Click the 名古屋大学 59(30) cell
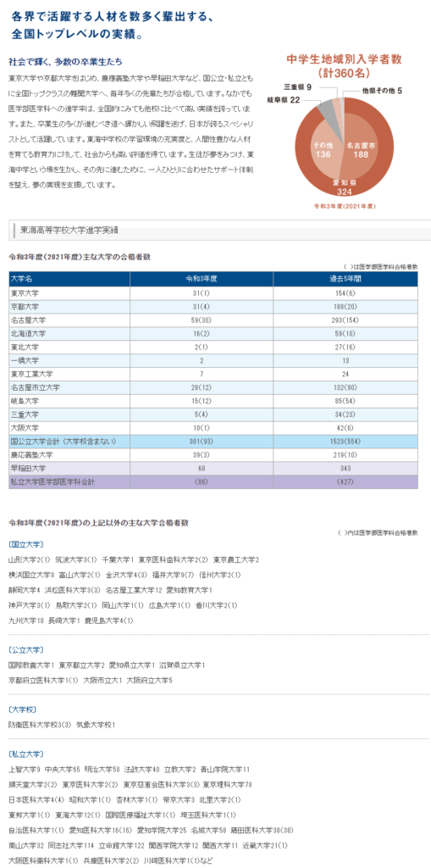Viewport: 431px width, 868px height. pos(202,320)
